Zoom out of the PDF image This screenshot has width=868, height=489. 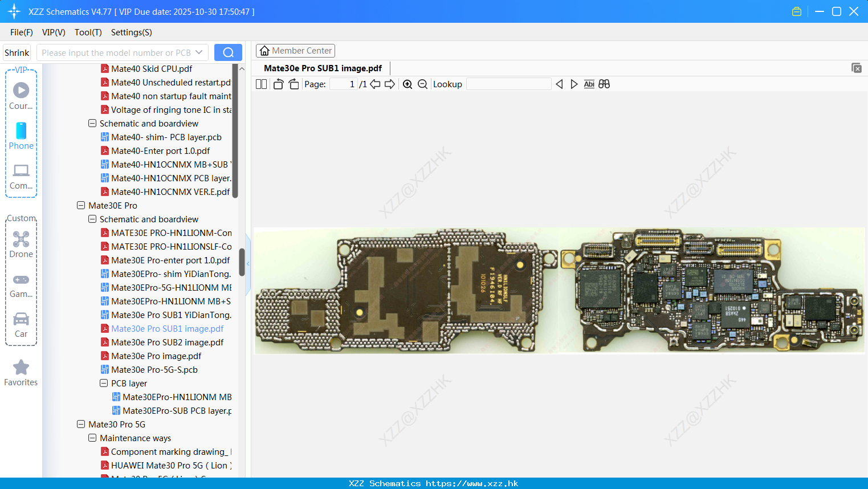pyautogui.click(x=422, y=84)
